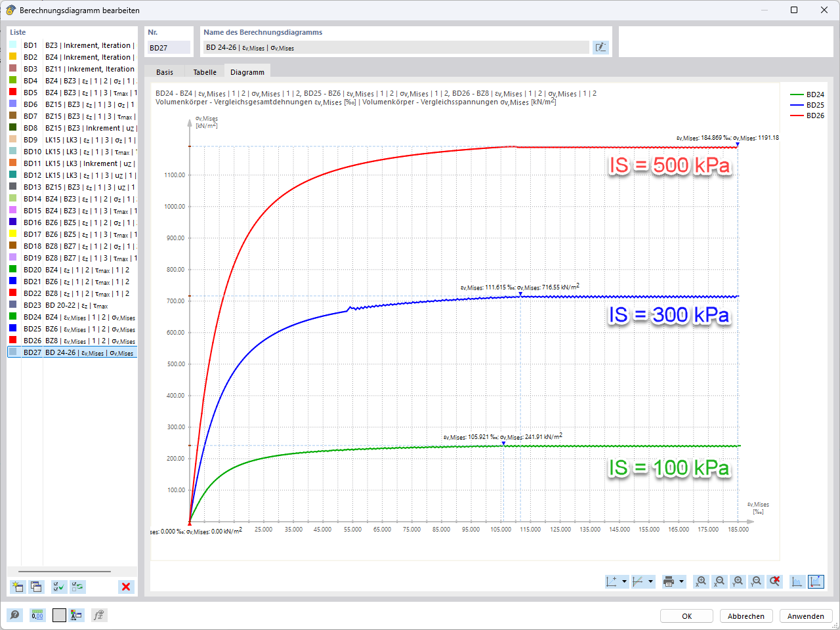Click the BD26 legend entry
Image resolution: width=840 pixels, height=630 pixels.
click(807, 115)
